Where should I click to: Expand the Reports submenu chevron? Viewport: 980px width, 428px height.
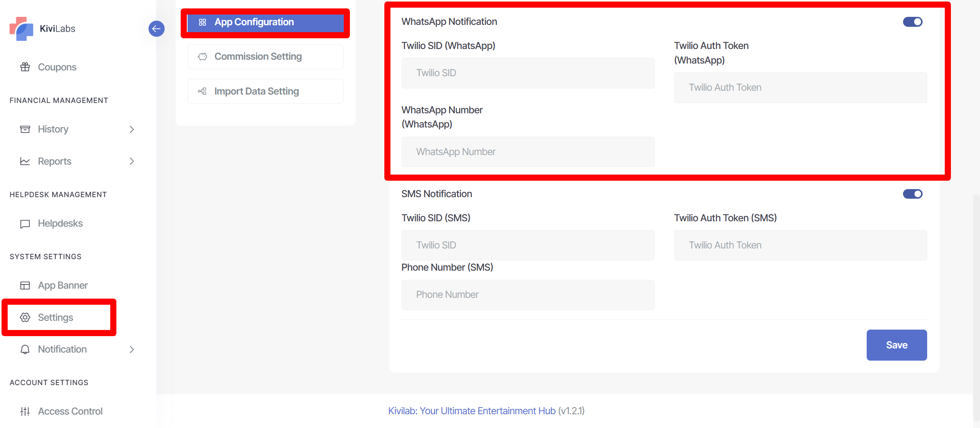point(132,161)
